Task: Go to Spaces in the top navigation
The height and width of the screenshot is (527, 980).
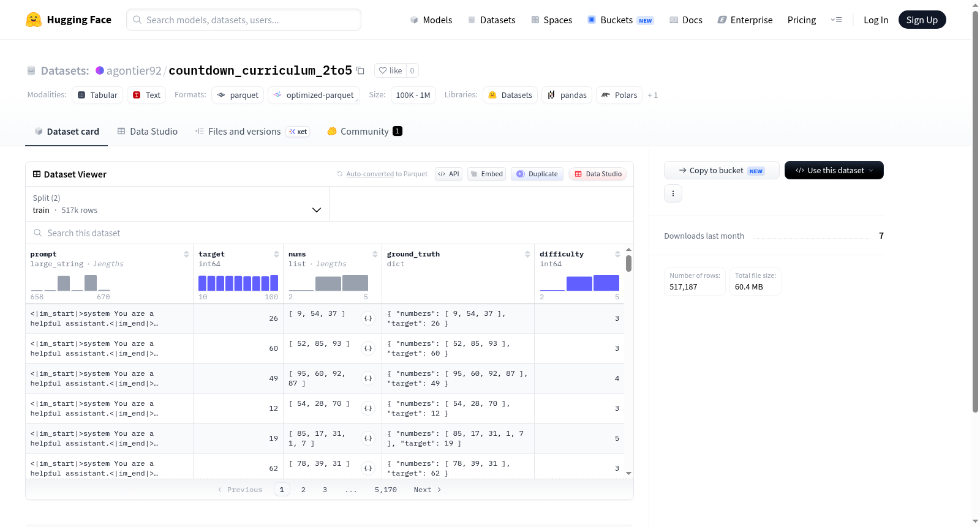Action: pyautogui.click(x=552, y=20)
